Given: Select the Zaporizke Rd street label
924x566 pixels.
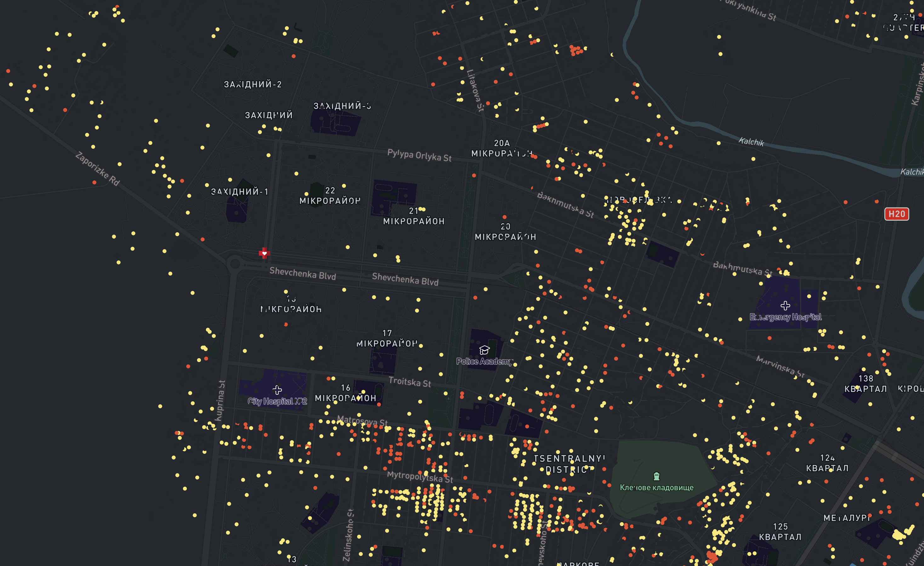Looking at the screenshot, I should pyautogui.click(x=98, y=169).
